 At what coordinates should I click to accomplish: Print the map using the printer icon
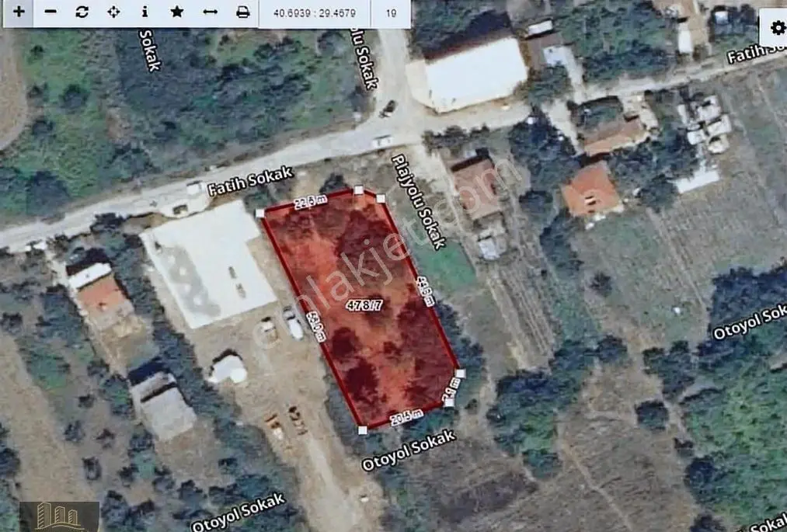(x=242, y=12)
